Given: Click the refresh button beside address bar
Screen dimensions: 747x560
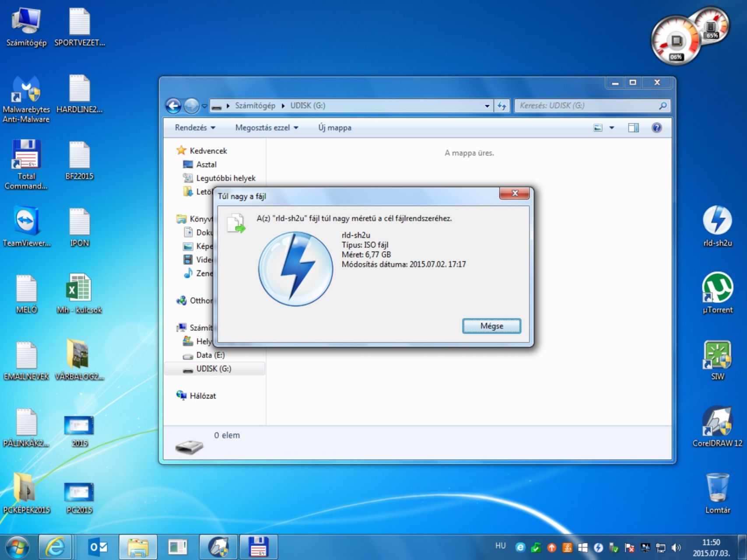Looking at the screenshot, I should point(502,105).
